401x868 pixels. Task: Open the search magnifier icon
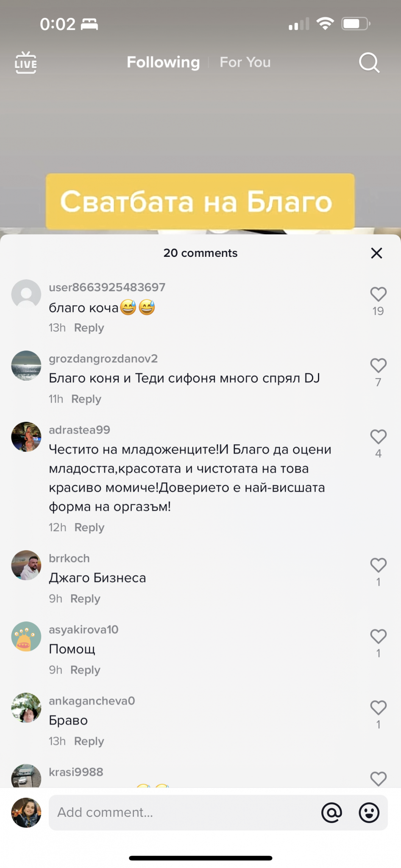[369, 63]
